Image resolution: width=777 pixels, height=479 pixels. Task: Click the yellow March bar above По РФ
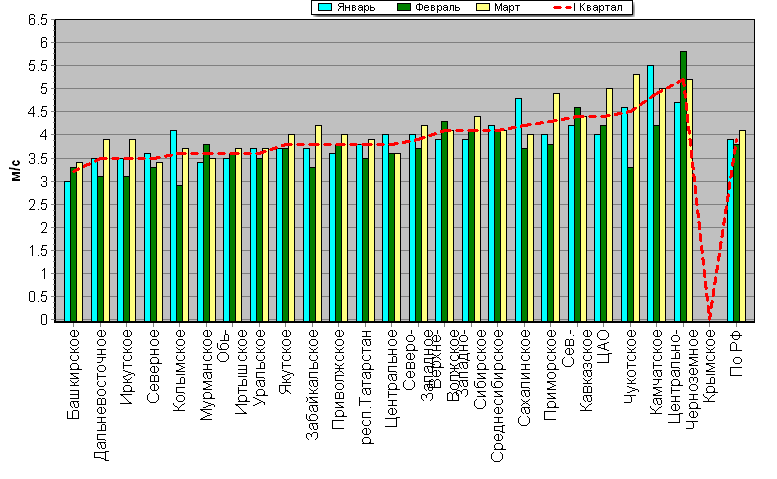(x=742, y=226)
